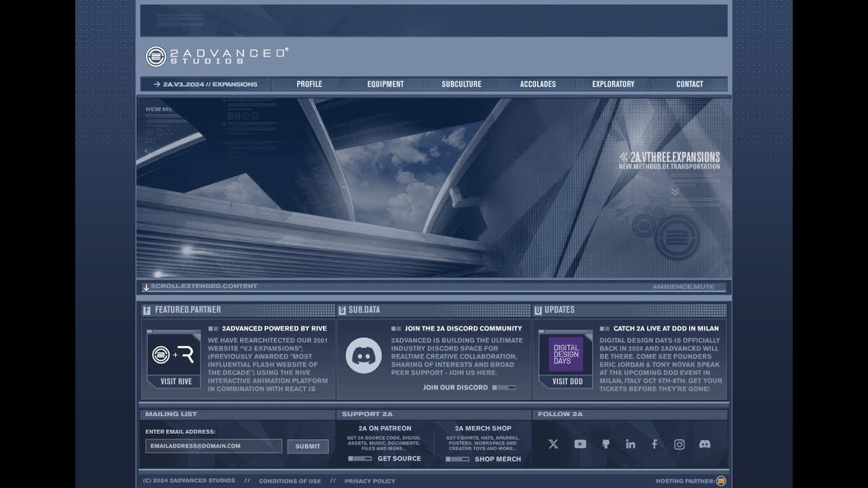
Task: Click the Rive partner logo thumbnail
Action: (174, 354)
